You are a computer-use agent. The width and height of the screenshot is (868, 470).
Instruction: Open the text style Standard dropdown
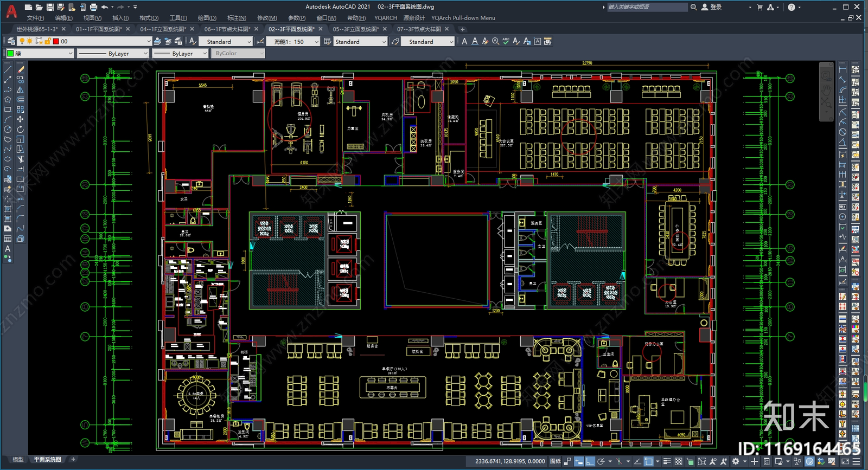pyautogui.click(x=249, y=41)
